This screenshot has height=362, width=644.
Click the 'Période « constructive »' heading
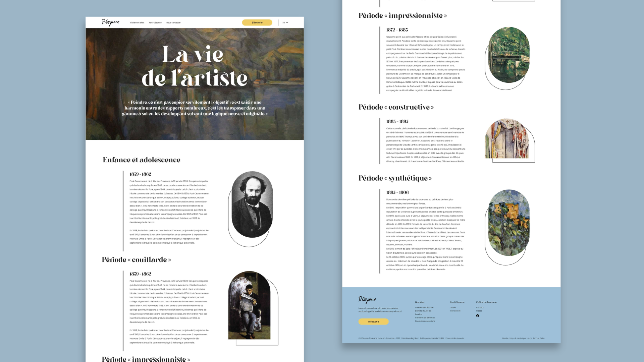396,107
